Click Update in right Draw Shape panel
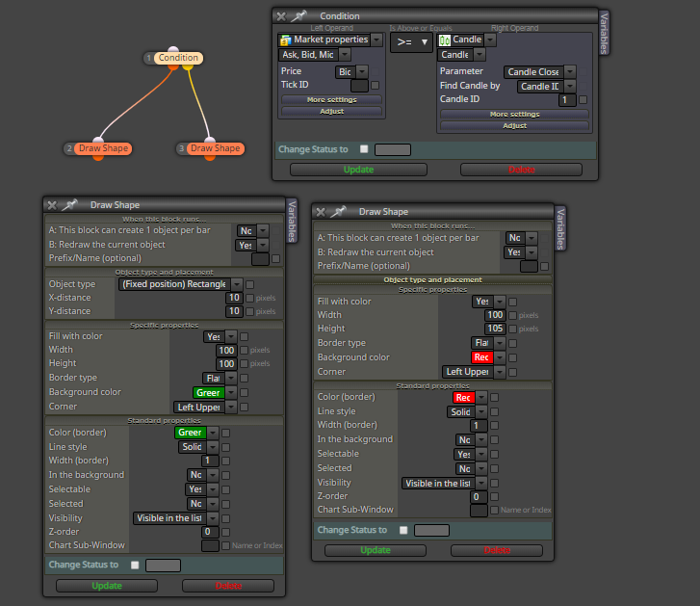 coord(376,550)
